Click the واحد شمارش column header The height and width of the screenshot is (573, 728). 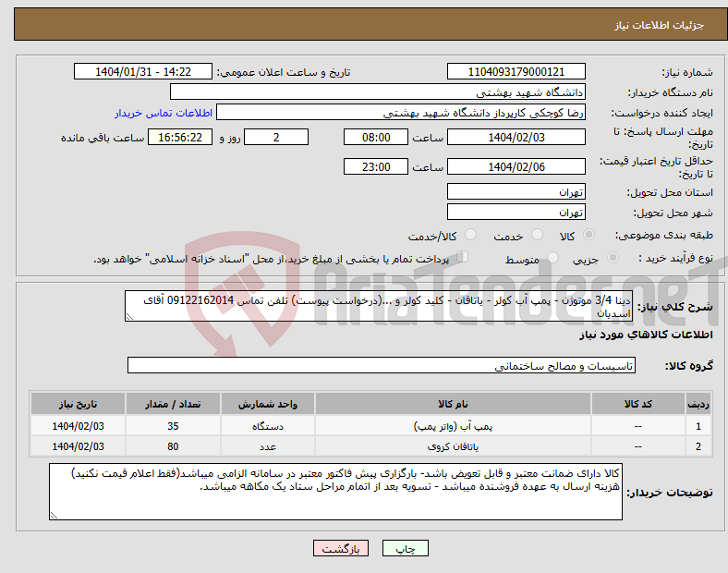click(x=268, y=404)
